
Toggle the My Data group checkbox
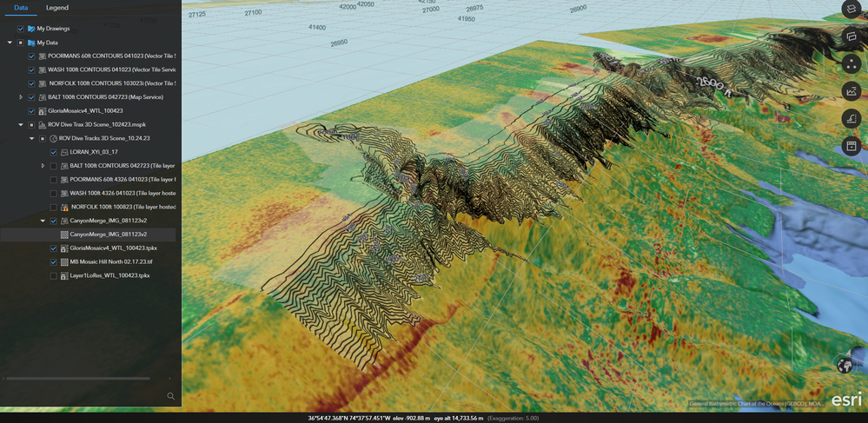point(21,42)
